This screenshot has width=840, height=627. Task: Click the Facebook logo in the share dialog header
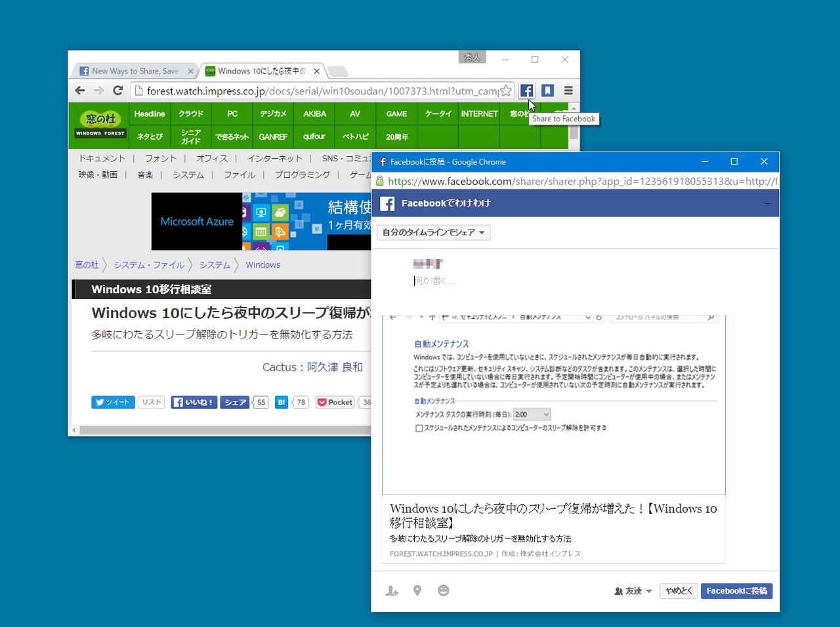tap(388, 203)
